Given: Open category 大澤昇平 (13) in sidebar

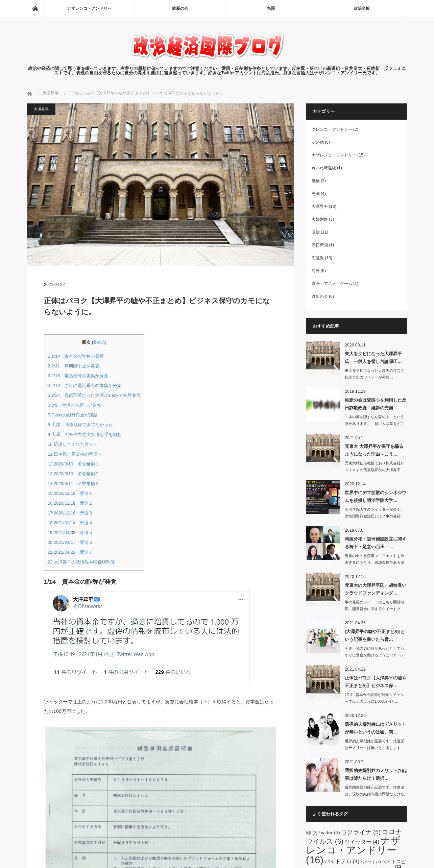Looking at the screenshot, I should (x=324, y=207).
